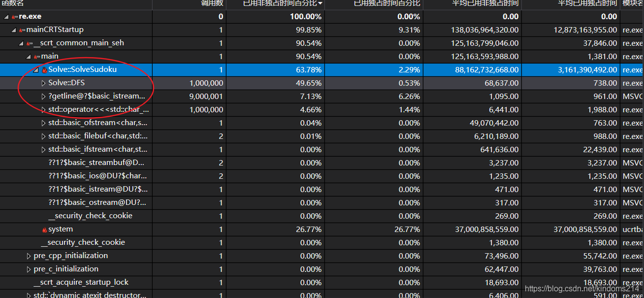Click the 4.66% inclusive time cell

point(276,110)
